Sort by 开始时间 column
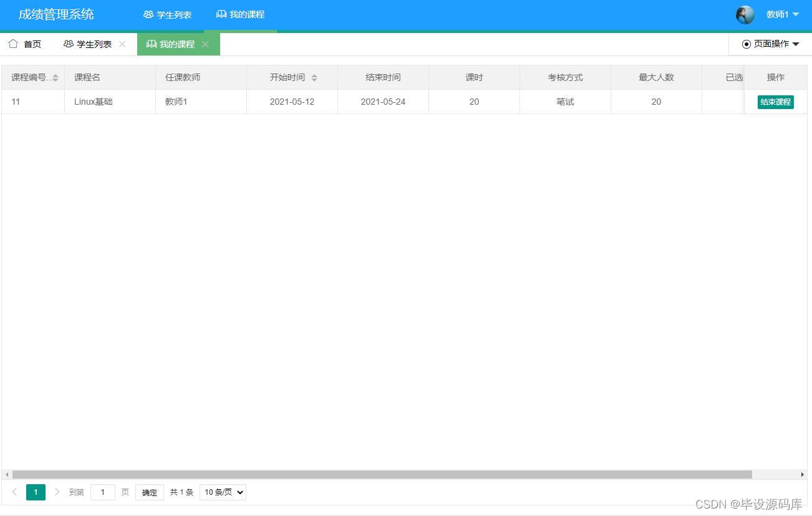Image resolution: width=812 pixels, height=516 pixels. coord(314,78)
